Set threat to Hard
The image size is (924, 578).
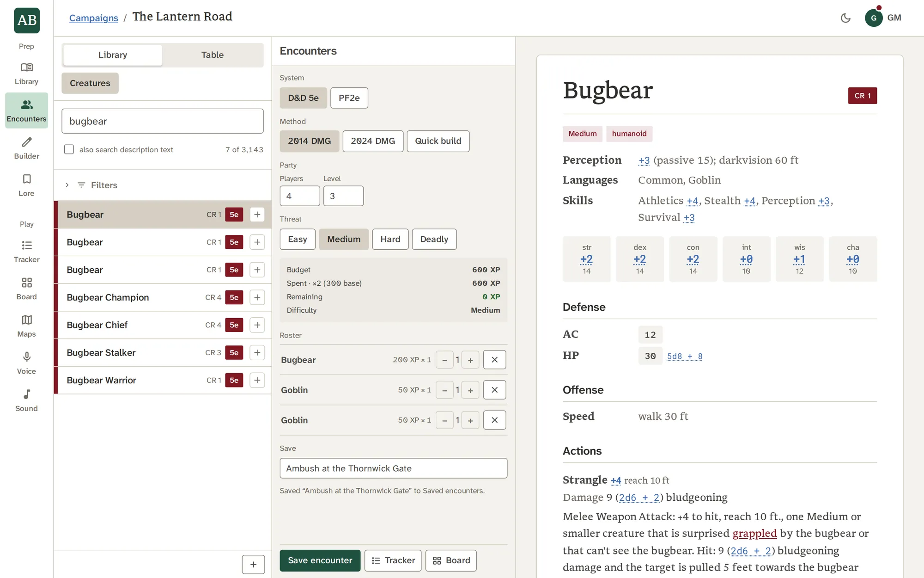390,239
